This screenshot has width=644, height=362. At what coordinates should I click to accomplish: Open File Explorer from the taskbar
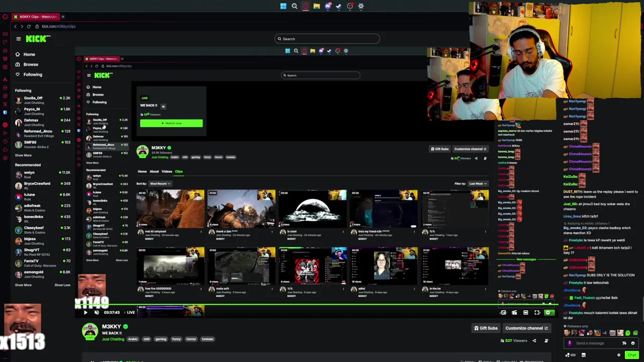tap(316, 6)
